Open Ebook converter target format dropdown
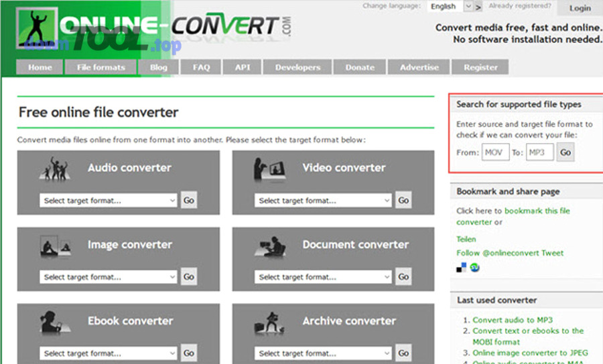The width and height of the screenshot is (603, 364). click(x=108, y=353)
